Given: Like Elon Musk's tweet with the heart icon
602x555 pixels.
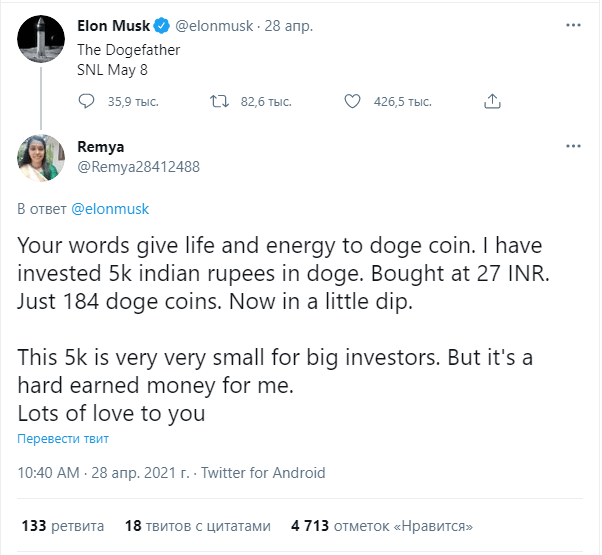Looking at the screenshot, I should (x=352, y=101).
